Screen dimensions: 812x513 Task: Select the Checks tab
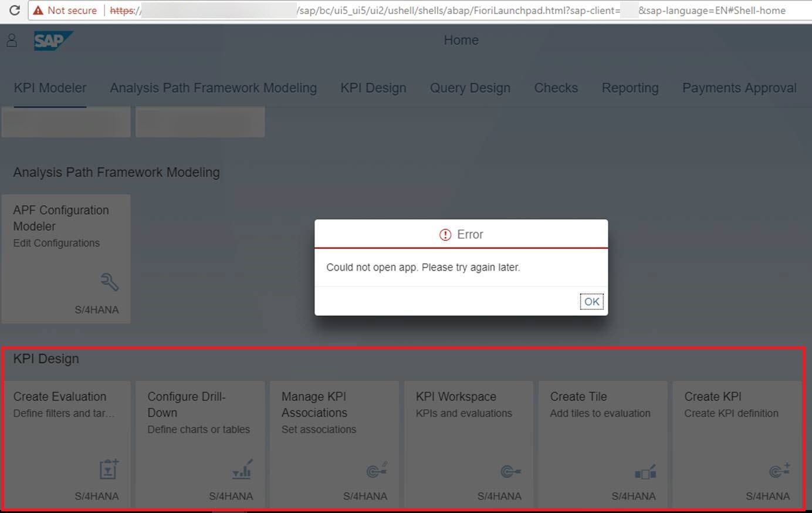point(556,88)
